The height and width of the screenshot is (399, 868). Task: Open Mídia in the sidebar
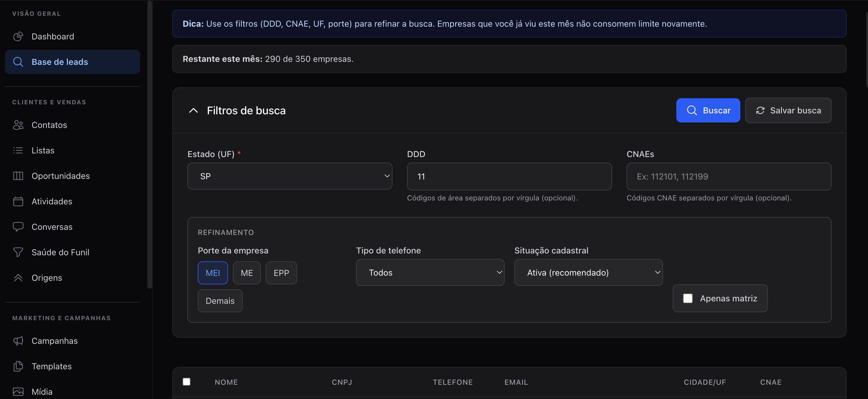tap(72, 392)
